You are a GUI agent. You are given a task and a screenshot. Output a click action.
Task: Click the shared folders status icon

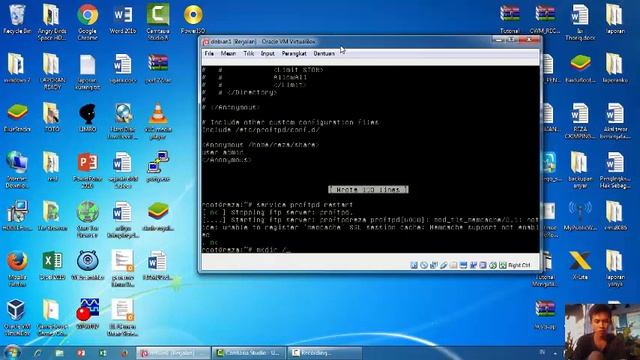pyautogui.click(x=453, y=265)
